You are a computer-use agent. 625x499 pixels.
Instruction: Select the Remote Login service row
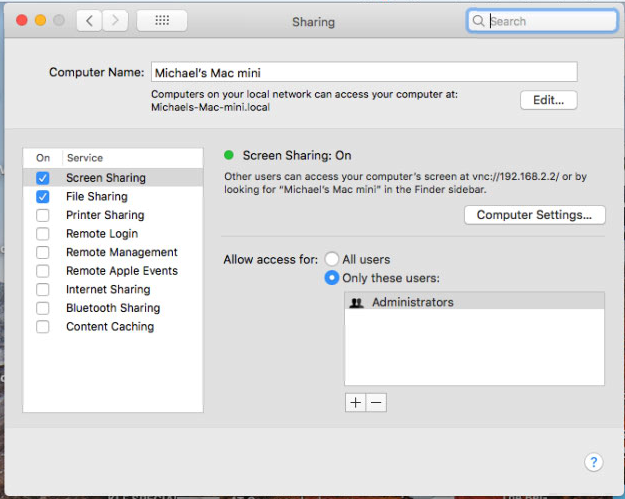113,234
